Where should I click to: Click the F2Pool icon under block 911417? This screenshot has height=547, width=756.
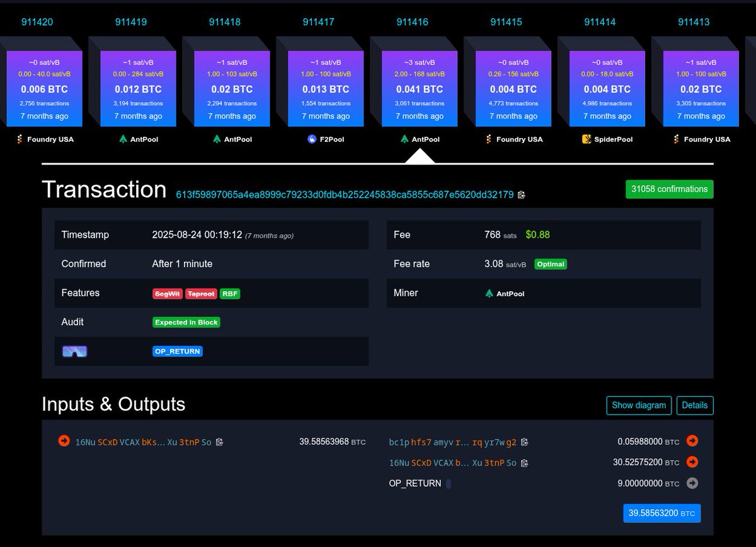point(312,139)
